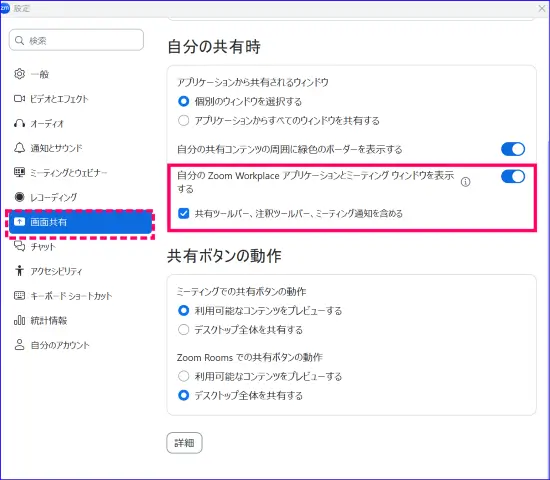The height and width of the screenshot is (480, 550).
Task: Click the monitor icon beside ミーティングとウェビナー
Action: (x=19, y=172)
